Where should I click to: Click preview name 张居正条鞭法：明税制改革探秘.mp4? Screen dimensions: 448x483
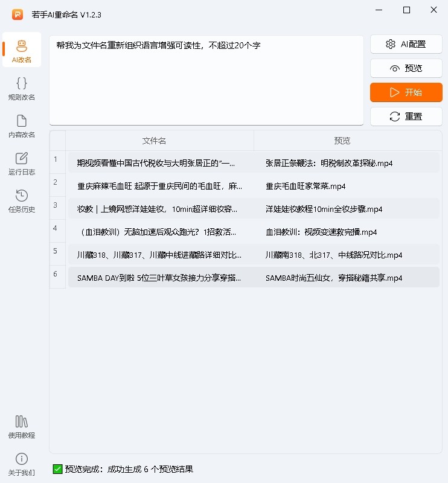329,163
